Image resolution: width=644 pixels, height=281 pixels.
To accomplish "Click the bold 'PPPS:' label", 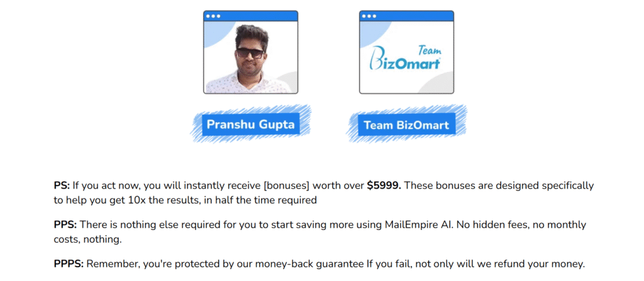I will [69, 264].
